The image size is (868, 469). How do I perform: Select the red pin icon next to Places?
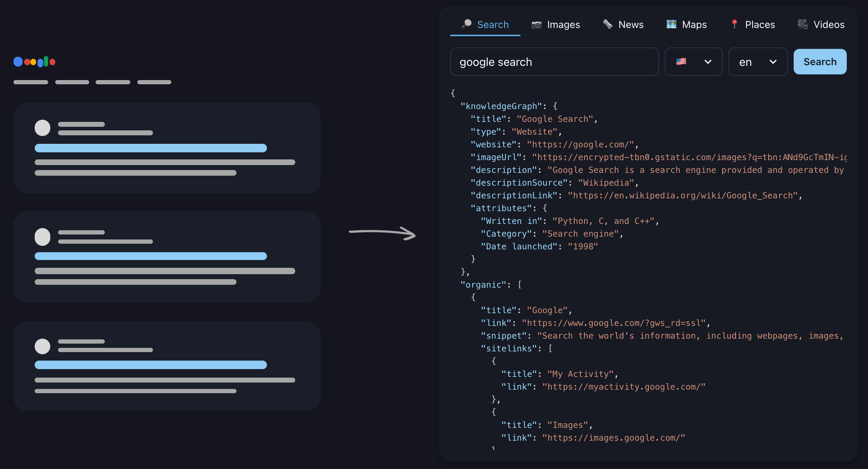[734, 24]
